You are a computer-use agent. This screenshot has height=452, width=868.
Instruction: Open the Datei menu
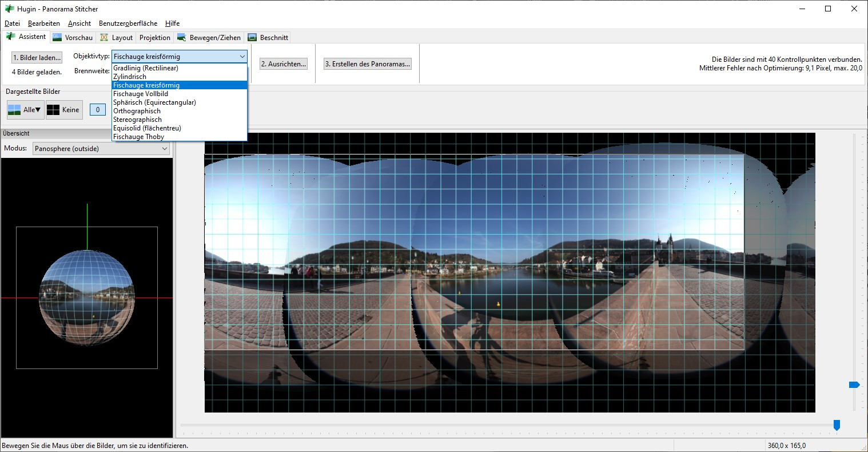pos(12,23)
